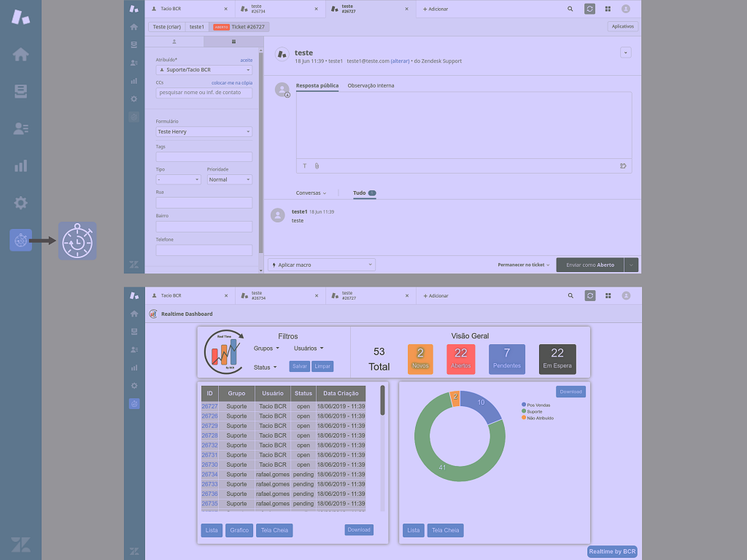The image size is (747, 560).
Task: Click the Enviar como Aberto button
Action: tap(589, 265)
